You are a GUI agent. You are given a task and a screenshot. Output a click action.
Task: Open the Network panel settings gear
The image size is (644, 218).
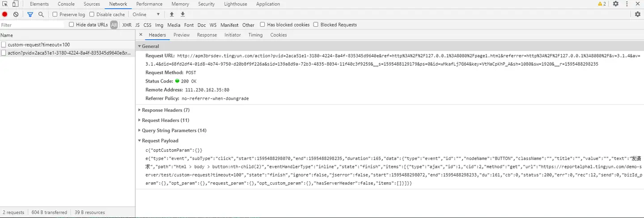pyautogui.click(x=638, y=14)
